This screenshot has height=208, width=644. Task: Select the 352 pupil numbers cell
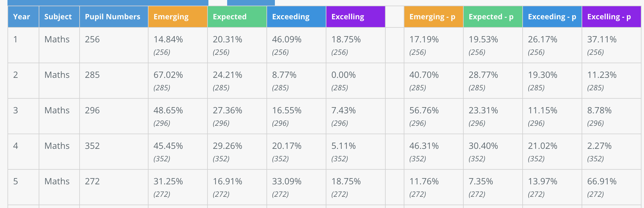92,146
